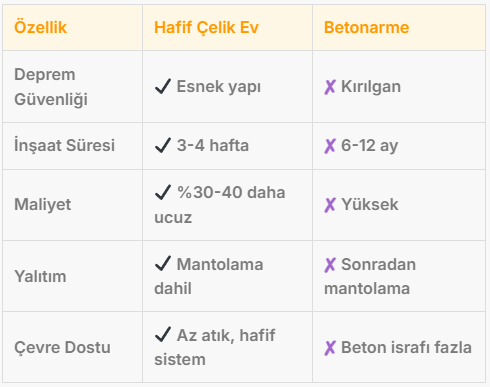
Task: Click the purple X beside Yüksek
Action: point(330,205)
